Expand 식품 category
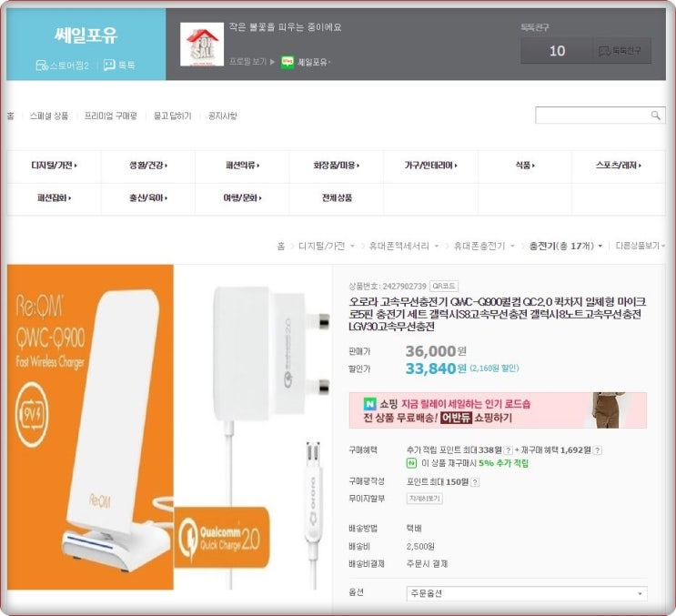The width and height of the screenshot is (676, 616). pyautogui.click(x=525, y=165)
